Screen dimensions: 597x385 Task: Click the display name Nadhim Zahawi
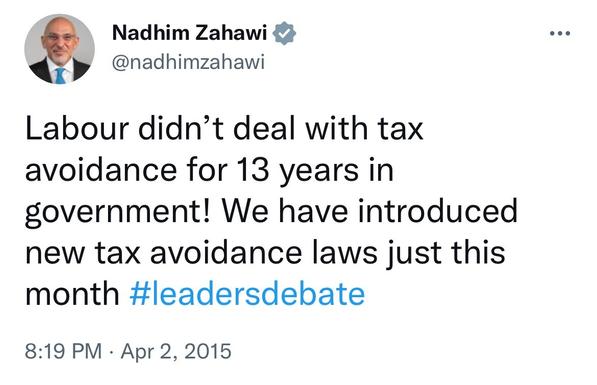tap(189, 33)
